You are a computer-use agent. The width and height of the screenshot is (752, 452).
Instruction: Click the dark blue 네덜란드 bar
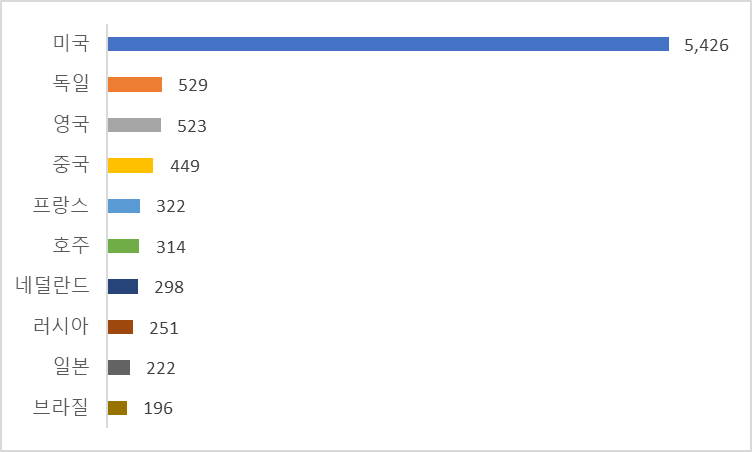[x=122, y=287]
